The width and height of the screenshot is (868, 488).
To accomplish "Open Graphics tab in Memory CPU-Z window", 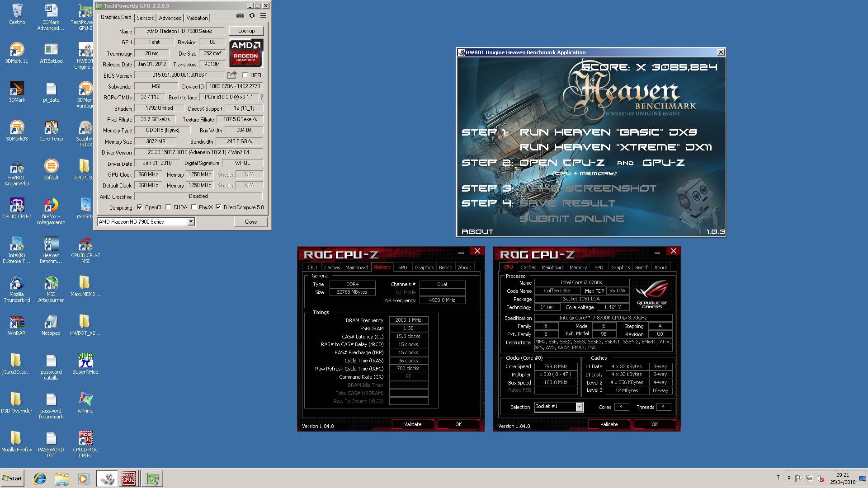I will pos(424,267).
